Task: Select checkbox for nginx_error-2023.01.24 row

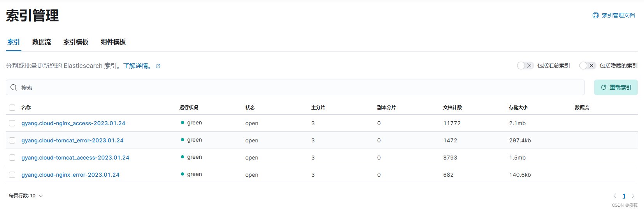Action: [x=12, y=175]
